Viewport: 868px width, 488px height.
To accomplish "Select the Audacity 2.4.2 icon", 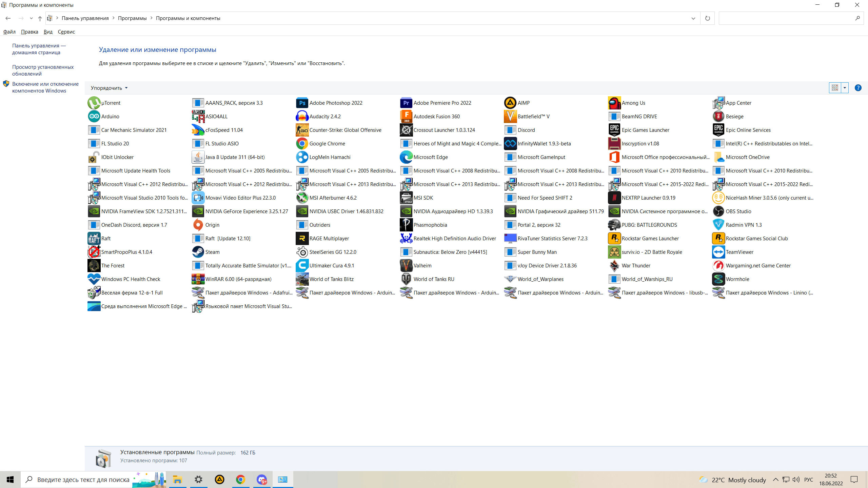I will 302,117.
